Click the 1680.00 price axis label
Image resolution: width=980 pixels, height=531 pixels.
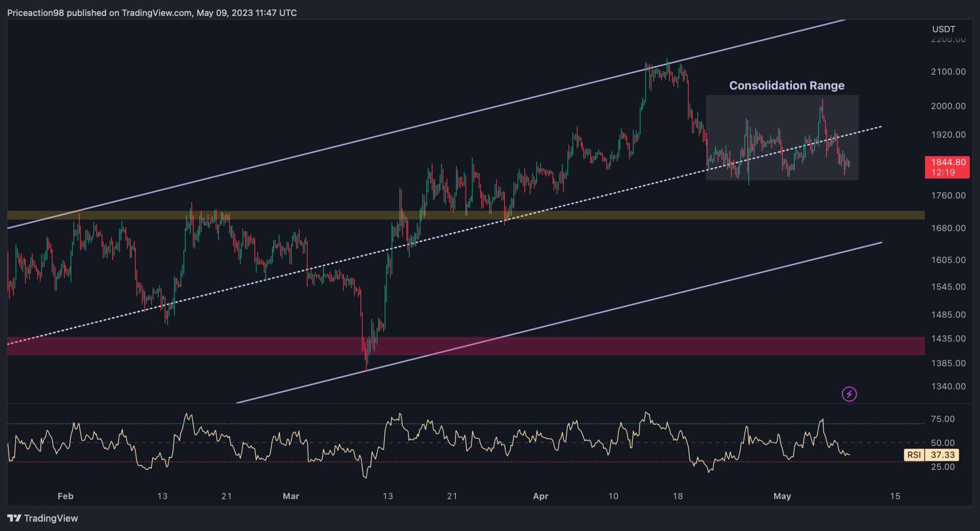coord(948,228)
